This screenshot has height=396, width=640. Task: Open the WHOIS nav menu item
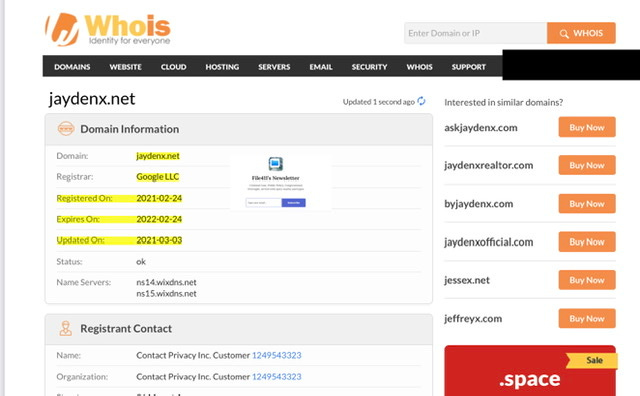pos(419,67)
